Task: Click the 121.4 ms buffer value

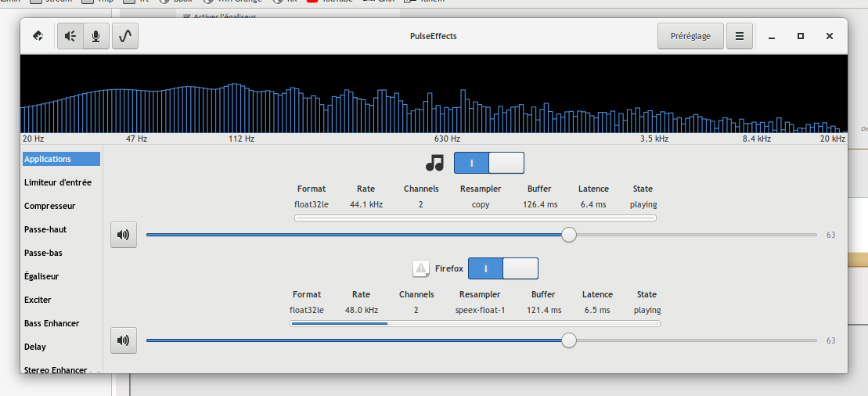Action: point(544,310)
